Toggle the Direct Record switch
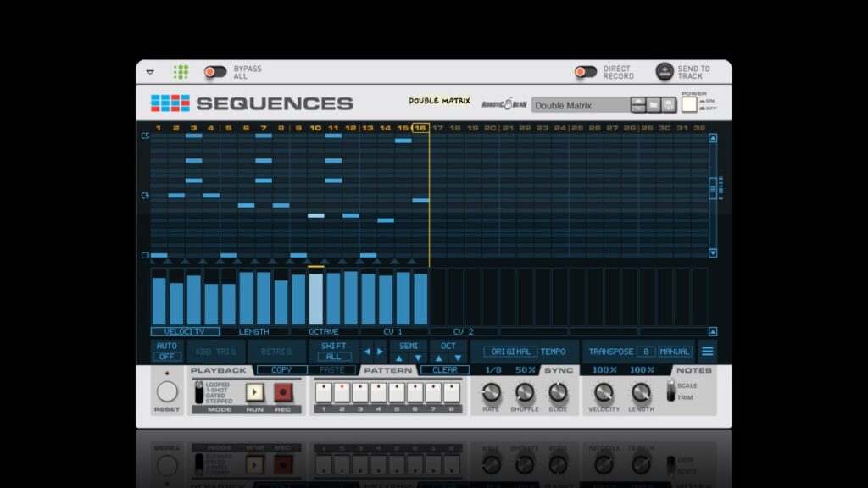 (x=585, y=72)
